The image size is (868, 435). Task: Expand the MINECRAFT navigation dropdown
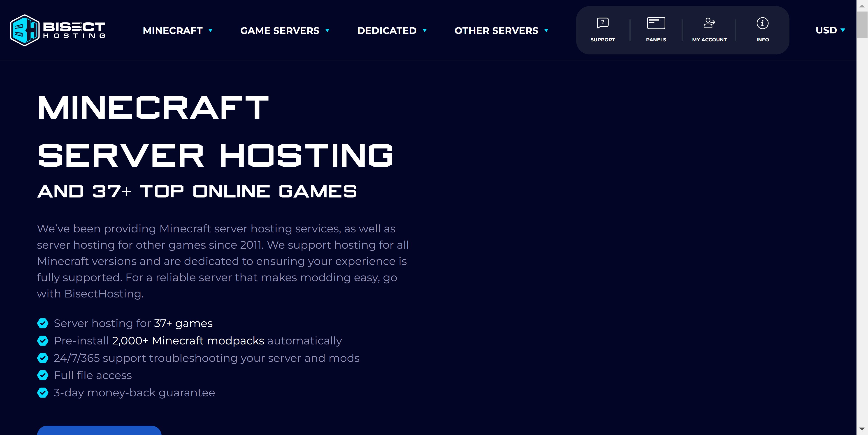point(211,31)
